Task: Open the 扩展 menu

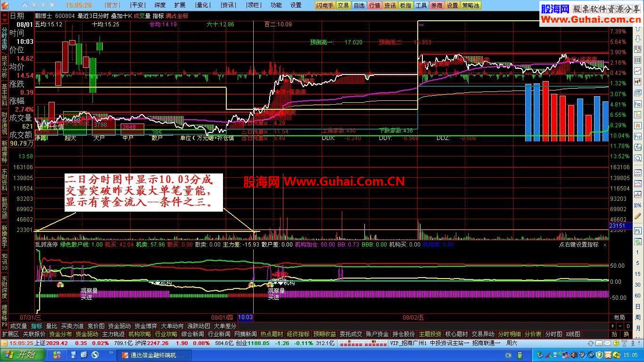Action: (x=180, y=5)
